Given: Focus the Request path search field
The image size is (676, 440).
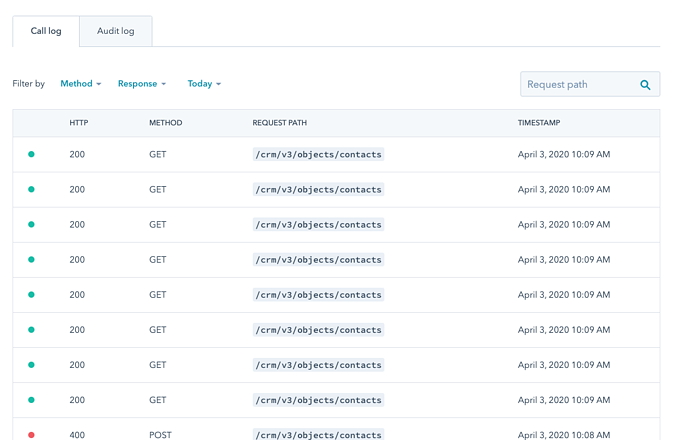Looking at the screenshot, I should pos(580,85).
